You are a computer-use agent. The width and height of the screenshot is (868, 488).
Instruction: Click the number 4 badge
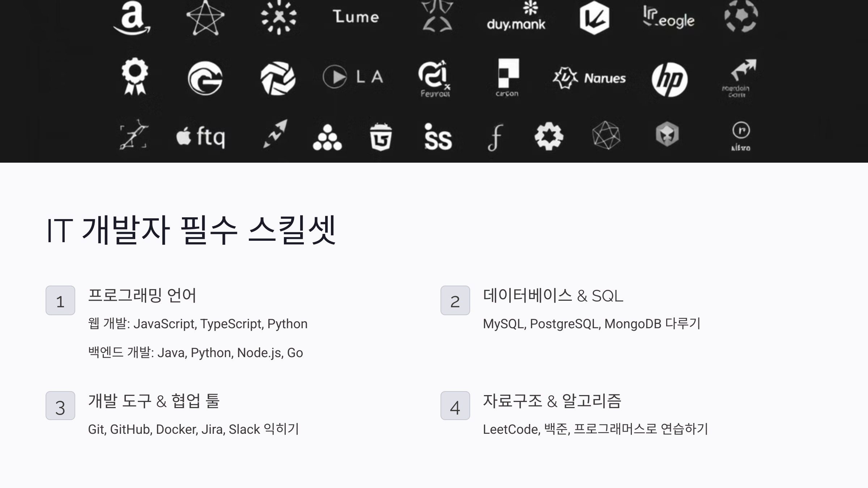[x=455, y=406]
